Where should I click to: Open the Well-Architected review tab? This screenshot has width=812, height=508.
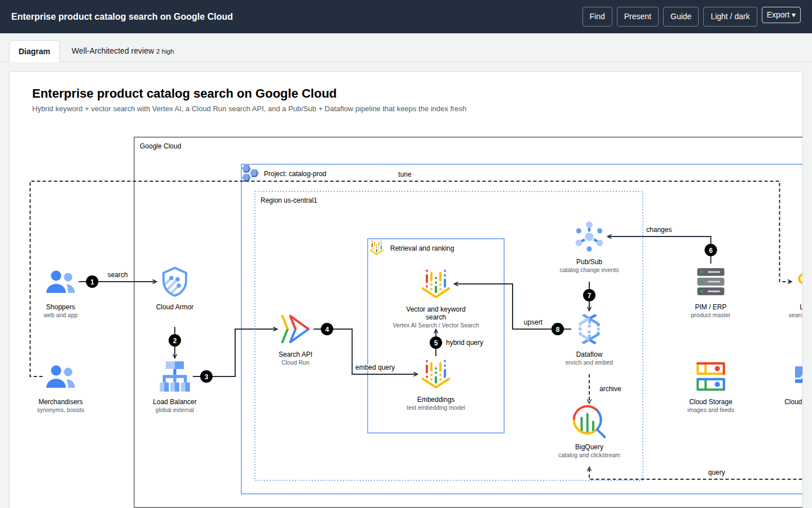(122, 51)
